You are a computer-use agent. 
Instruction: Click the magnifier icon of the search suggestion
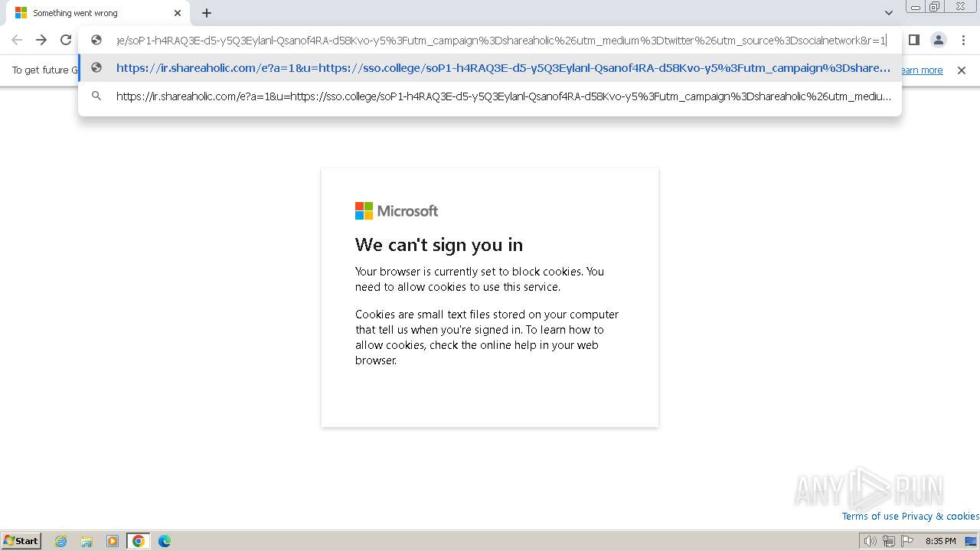(96, 96)
